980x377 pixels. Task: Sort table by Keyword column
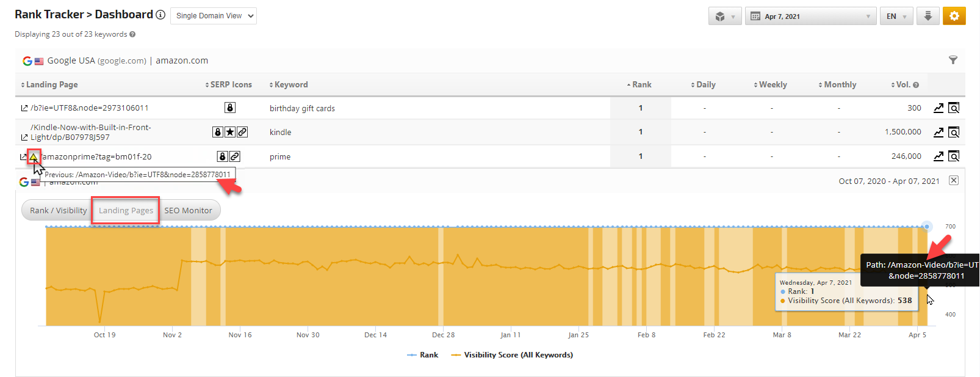pos(290,85)
